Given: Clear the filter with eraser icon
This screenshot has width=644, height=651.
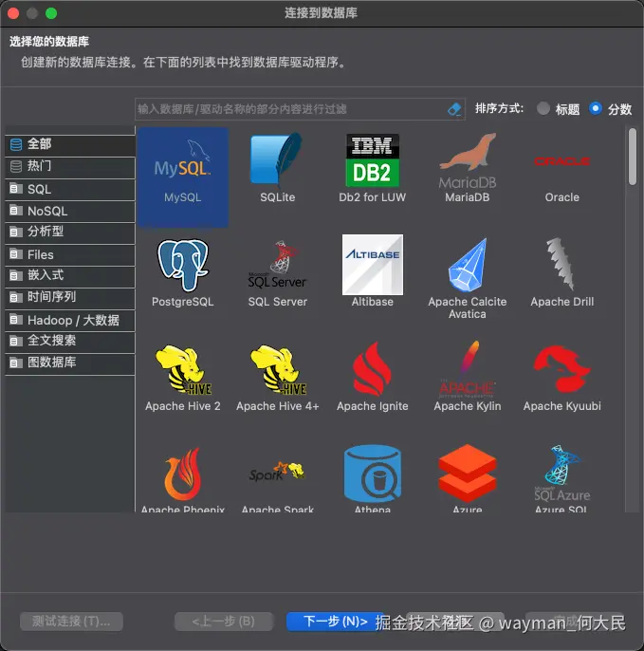Looking at the screenshot, I should (x=454, y=109).
